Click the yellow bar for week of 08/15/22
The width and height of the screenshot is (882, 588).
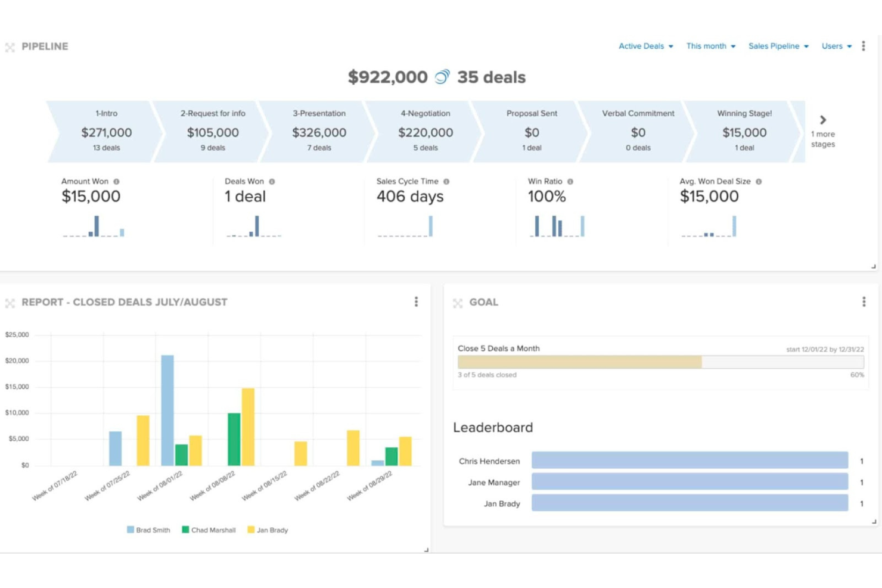pos(300,453)
